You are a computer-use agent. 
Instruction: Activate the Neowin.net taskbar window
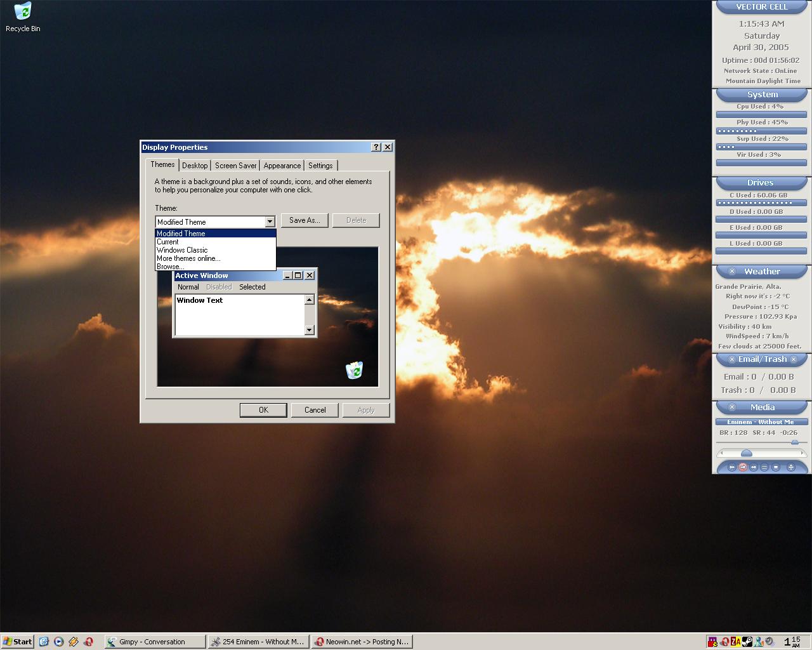click(x=362, y=642)
